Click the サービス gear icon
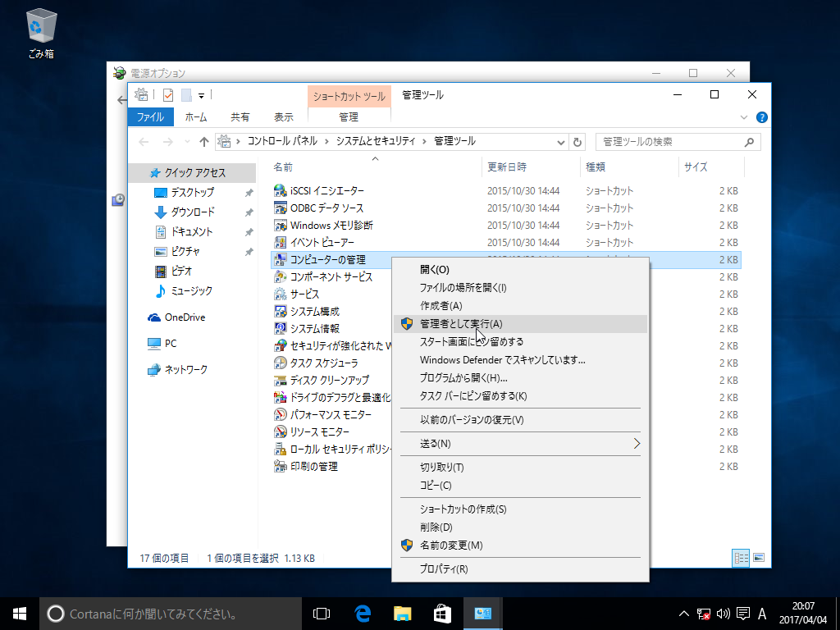The image size is (840, 630). 280,294
